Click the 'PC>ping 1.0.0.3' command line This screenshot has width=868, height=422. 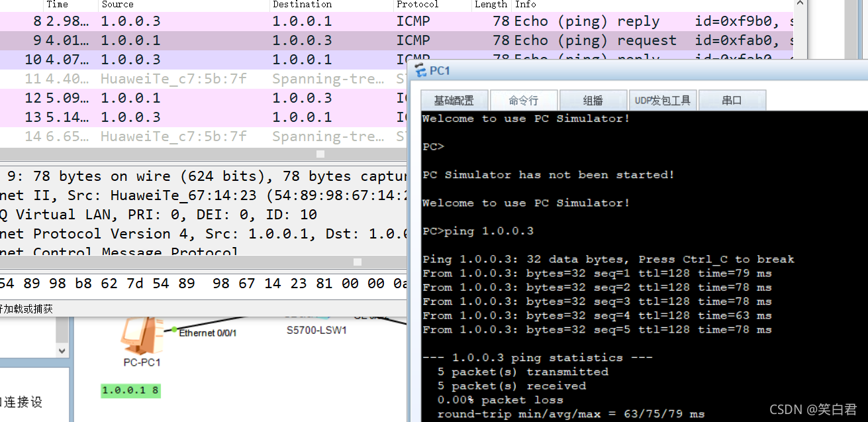pyautogui.click(x=477, y=231)
